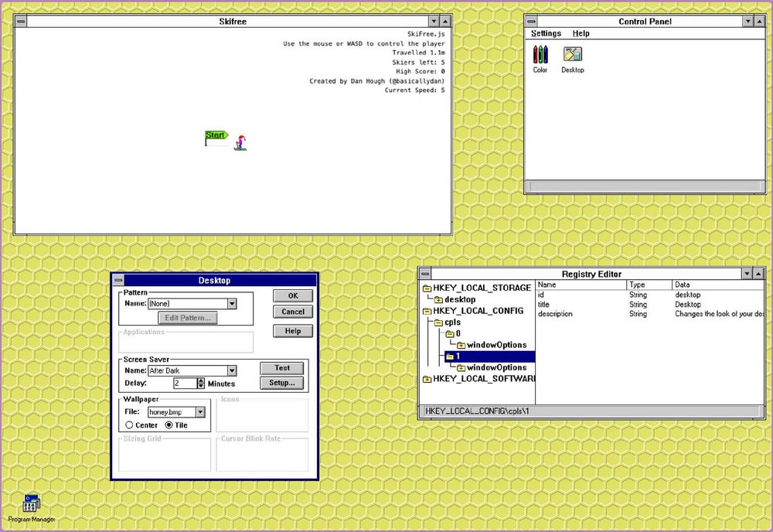Collapse the cpls registry key

[x=438, y=323]
